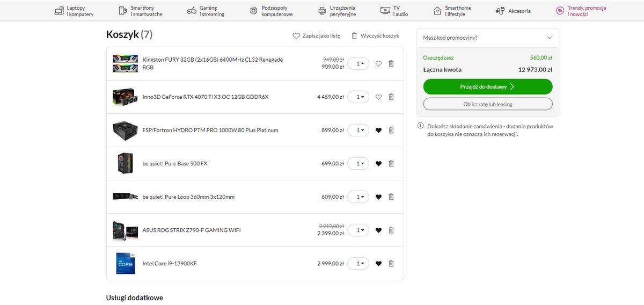
Task: Toggle heart for be quiet! Pure Base 500 FX
Action: [378, 163]
